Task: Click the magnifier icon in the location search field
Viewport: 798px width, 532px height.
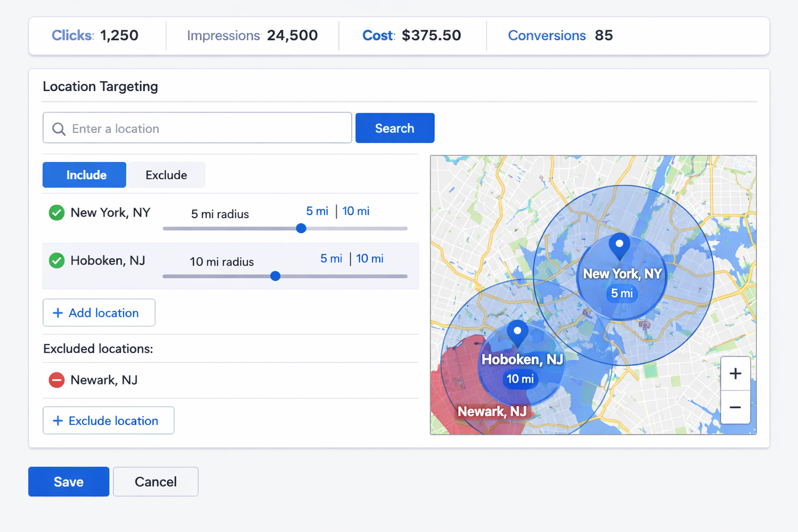Action: click(59, 128)
